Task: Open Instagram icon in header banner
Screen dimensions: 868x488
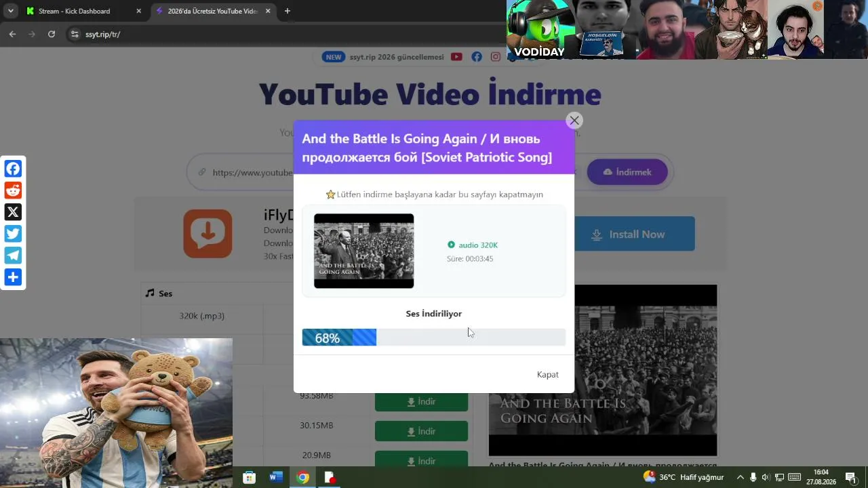Action: pyautogui.click(x=496, y=57)
